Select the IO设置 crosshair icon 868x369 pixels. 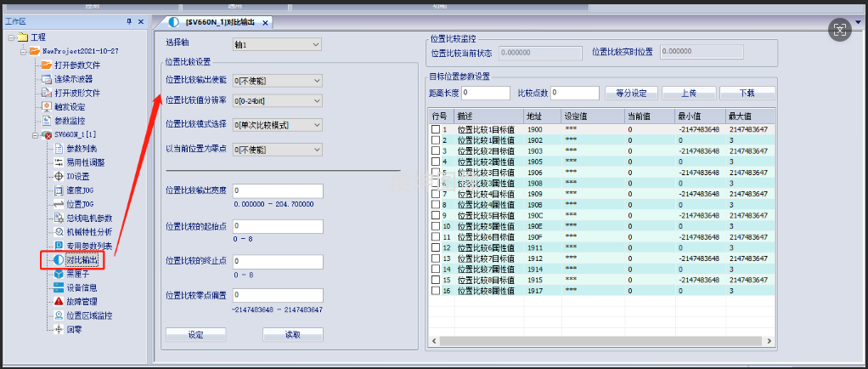[x=59, y=176]
